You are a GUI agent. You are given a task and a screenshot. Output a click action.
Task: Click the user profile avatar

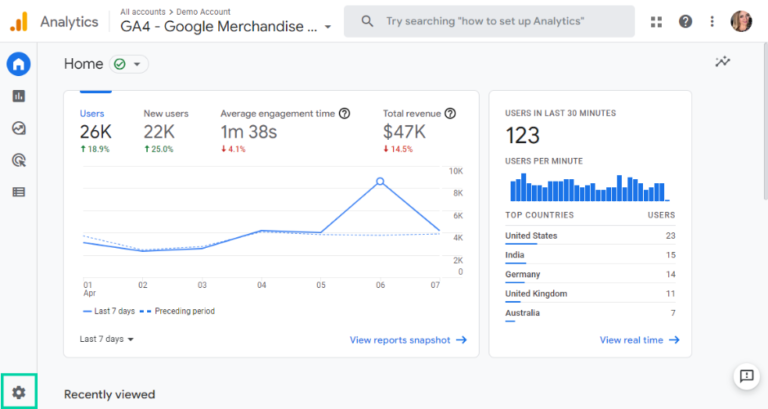[741, 22]
